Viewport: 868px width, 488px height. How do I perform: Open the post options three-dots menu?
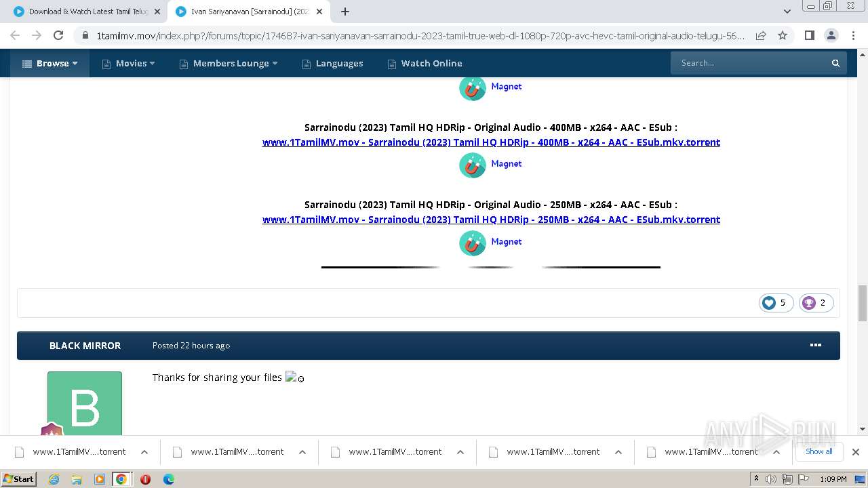[816, 345]
